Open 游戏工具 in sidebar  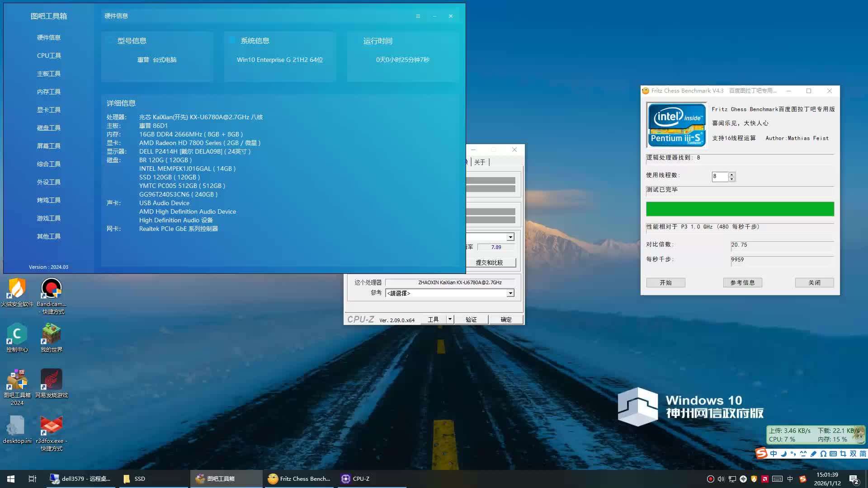click(49, 218)
